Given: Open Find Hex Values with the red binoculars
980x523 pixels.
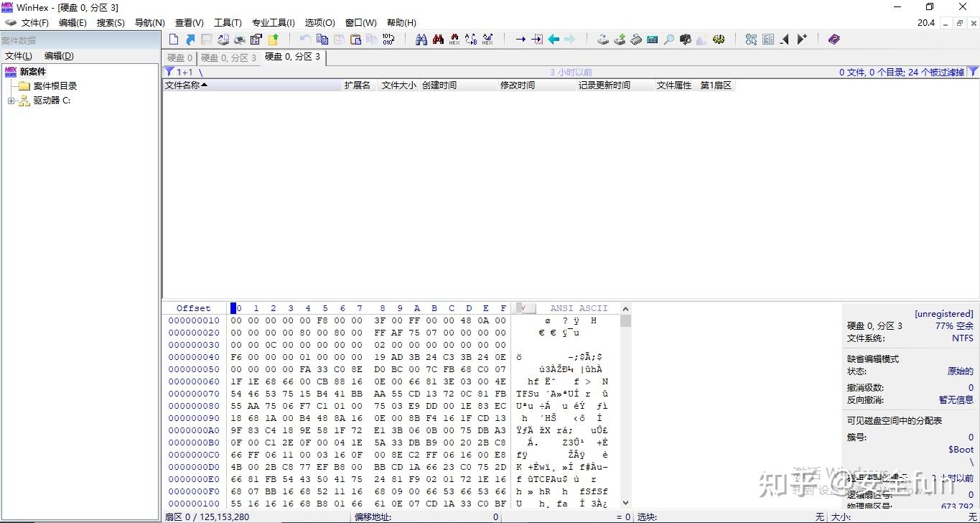Looking at the screenshot, I should (438, 40).
